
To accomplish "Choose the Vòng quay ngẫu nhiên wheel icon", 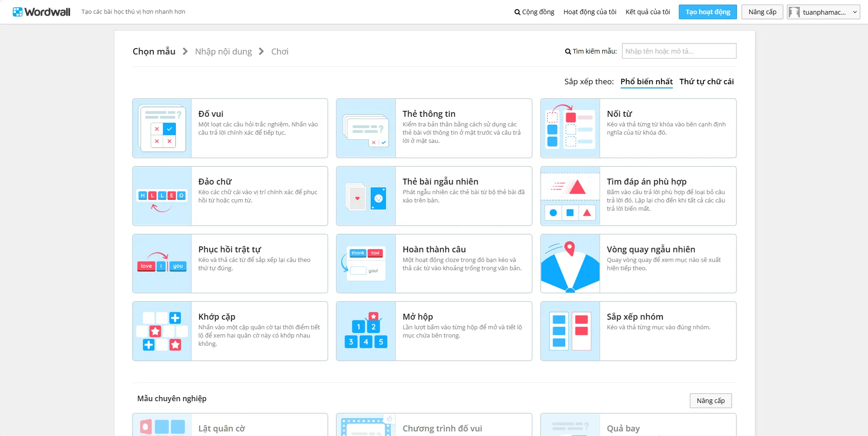I will [x=570, y=264].
